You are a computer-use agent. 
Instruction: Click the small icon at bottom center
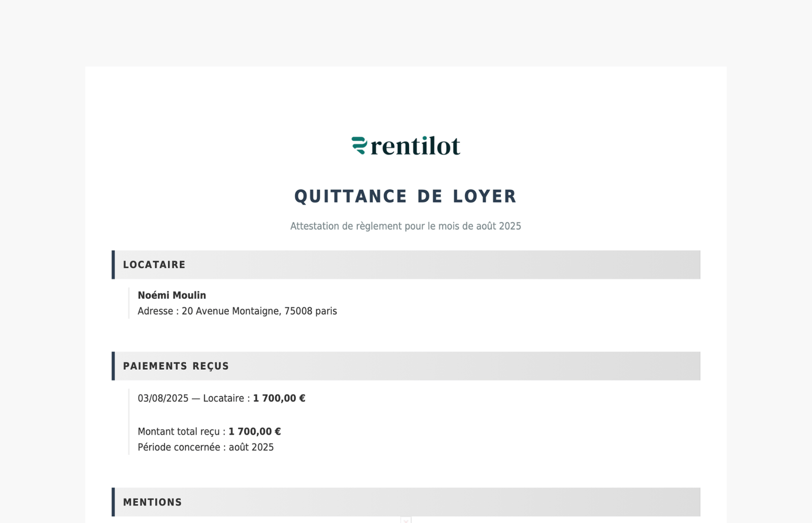pyautogui.click(x=405, y=520)
